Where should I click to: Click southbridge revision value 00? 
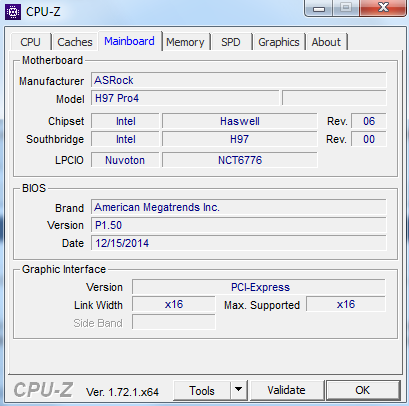click(x=369, y=139)
